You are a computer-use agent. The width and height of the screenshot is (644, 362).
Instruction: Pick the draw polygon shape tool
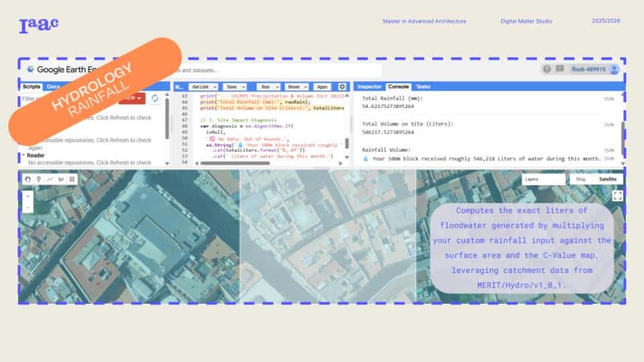pyautogui.click(x=61, y=179)
